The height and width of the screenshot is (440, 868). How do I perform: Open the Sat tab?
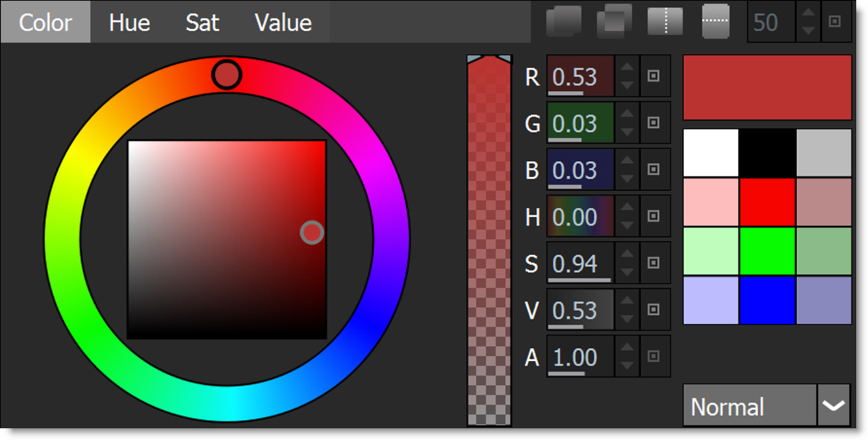click(202, 23)
